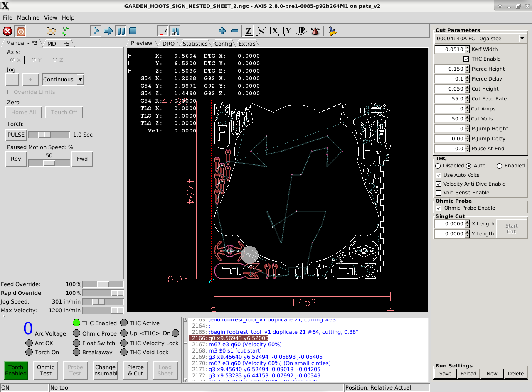The width and height of the screenshot is (532, 392).
Task: Select top Z view icon
Action: click(248, 31)
